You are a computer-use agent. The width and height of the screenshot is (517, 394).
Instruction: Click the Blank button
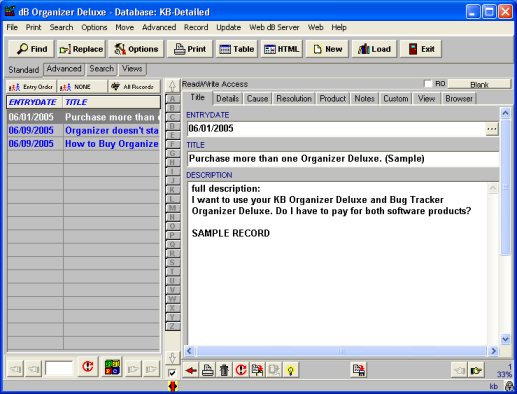point(479,85)
